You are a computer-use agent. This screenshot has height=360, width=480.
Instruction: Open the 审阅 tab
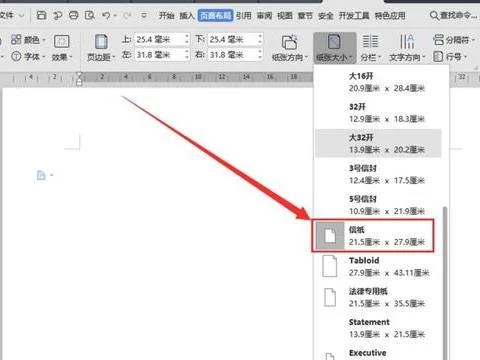click(x=264, y=15)
